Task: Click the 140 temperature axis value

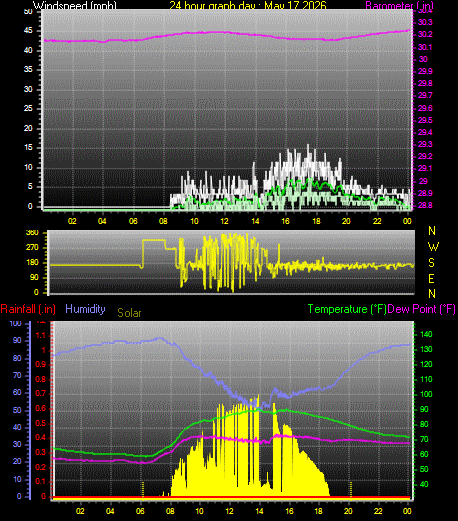Action: pos(426,334)
